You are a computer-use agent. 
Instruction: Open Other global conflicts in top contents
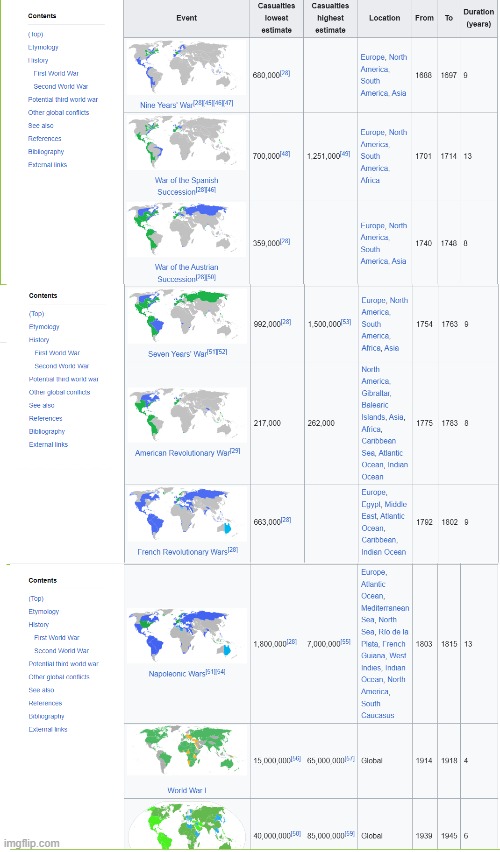tap(58, 112)
